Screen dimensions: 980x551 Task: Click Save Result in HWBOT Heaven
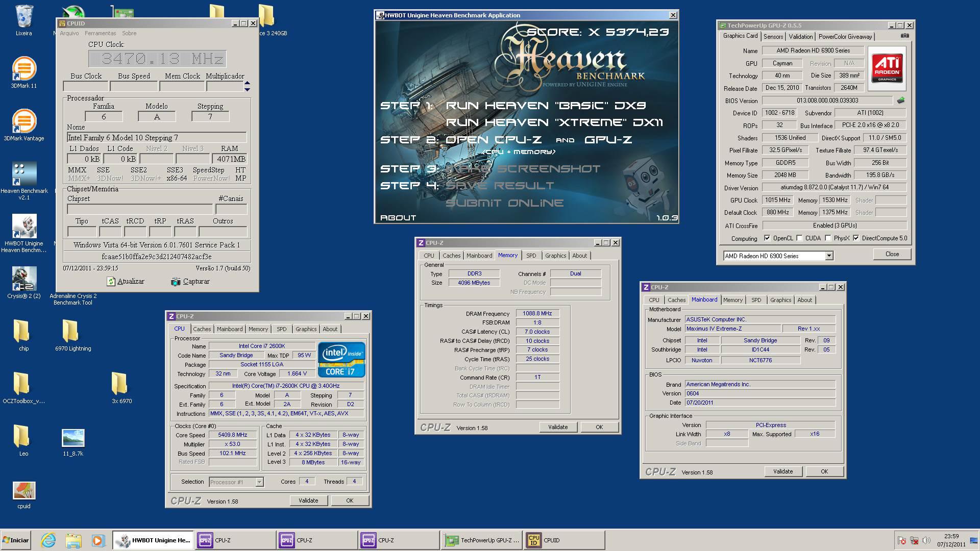click(x=500, y=186)
